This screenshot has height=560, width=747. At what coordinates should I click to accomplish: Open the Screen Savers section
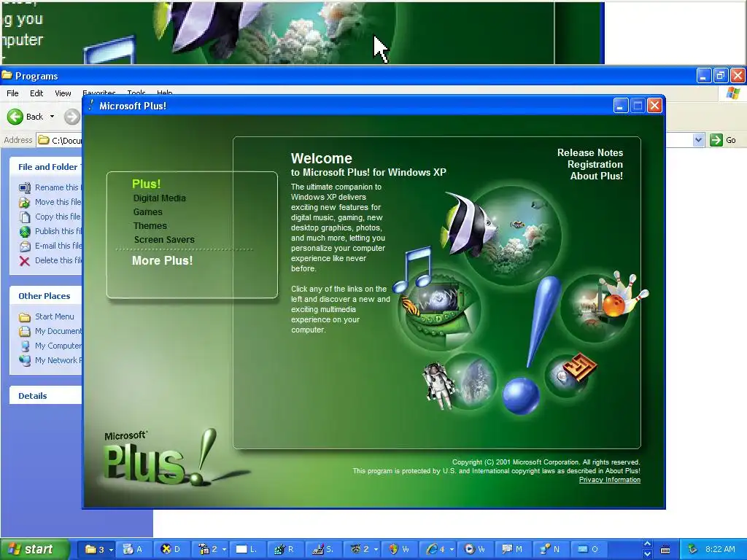[164, 239]
